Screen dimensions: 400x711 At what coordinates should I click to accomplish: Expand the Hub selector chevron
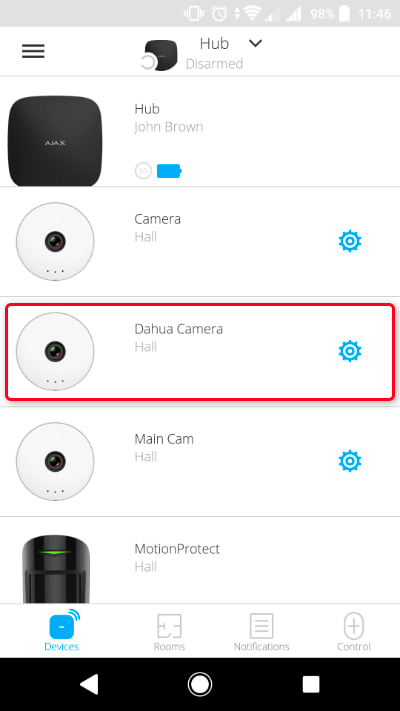[256, 44]
